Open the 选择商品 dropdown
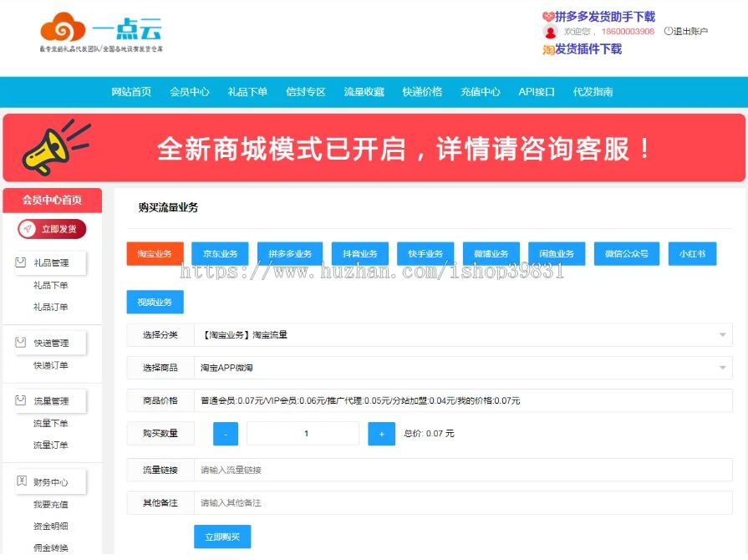Screen dimensions: 748x560 click(x=463, y=368)
